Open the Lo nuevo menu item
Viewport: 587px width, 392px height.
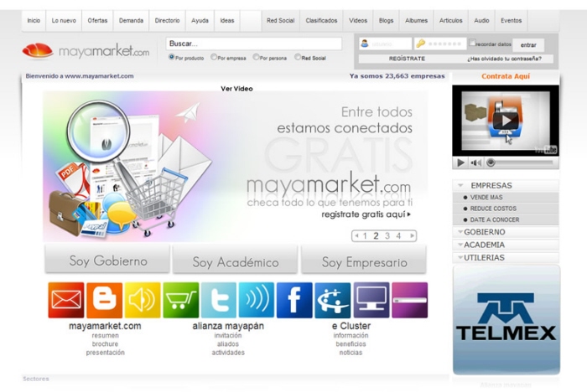pyautogui.click(x=64, y=21)
